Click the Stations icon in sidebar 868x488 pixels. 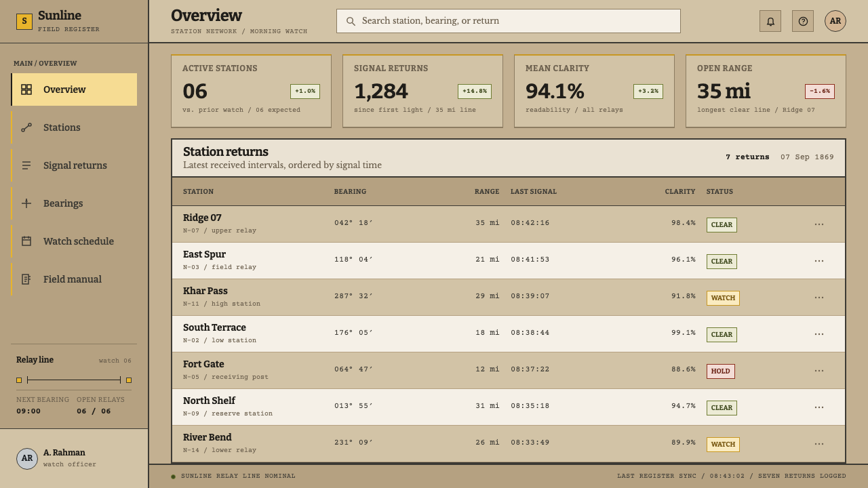point(26,127)
